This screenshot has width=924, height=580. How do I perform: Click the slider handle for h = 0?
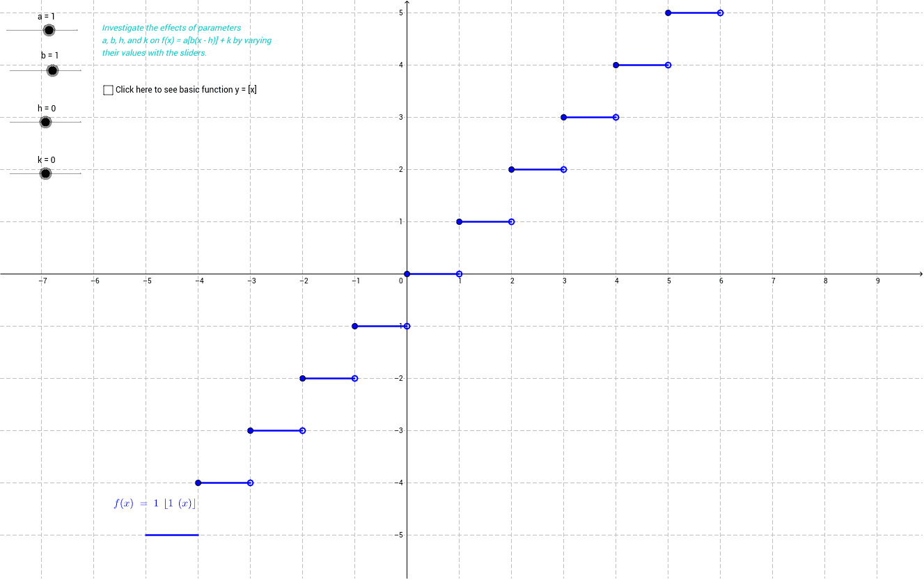(45, 122)
